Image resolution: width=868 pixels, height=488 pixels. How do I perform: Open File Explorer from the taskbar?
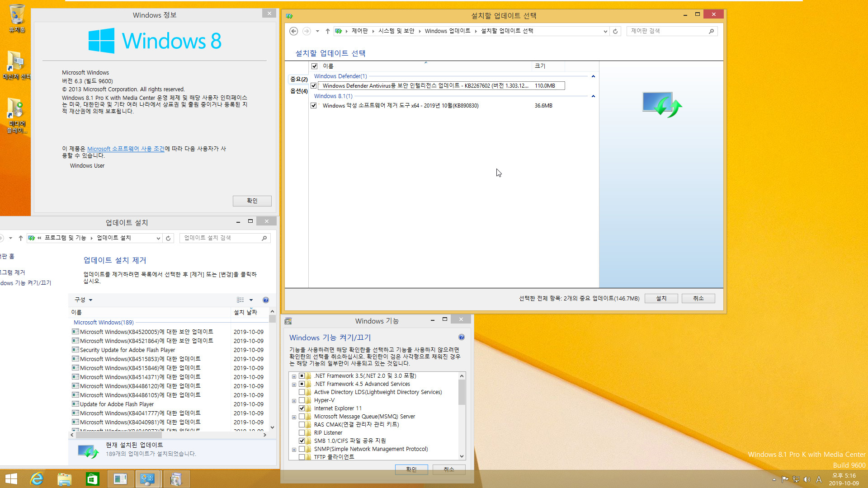pyautogui.click(x=65, y=479)
